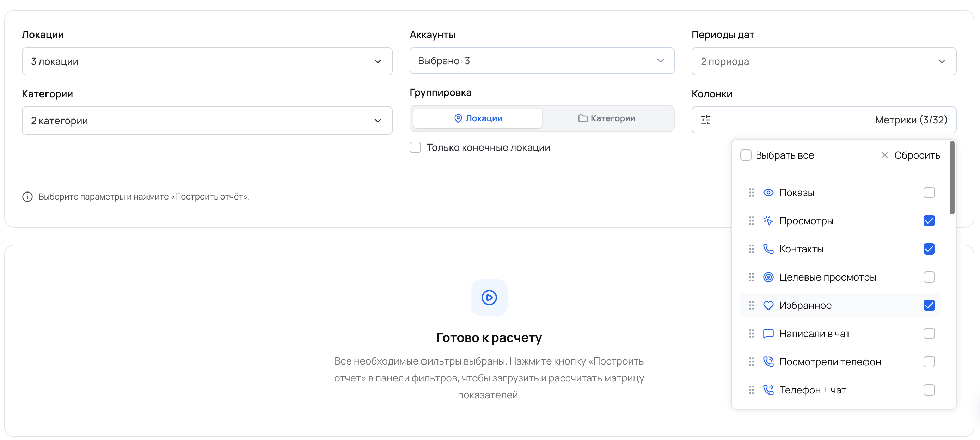Click the metrics list scrollbar
The image size is (980, 440).
click(x=951, y=178)
